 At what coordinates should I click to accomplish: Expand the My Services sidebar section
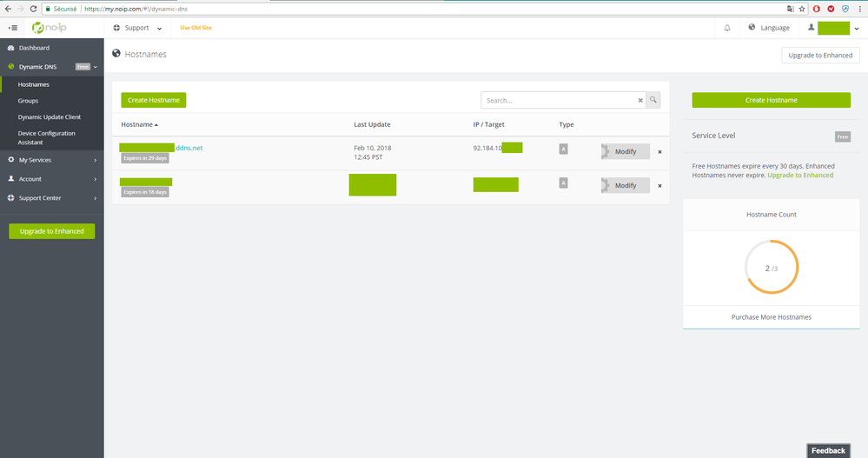(x=51, y=160)
